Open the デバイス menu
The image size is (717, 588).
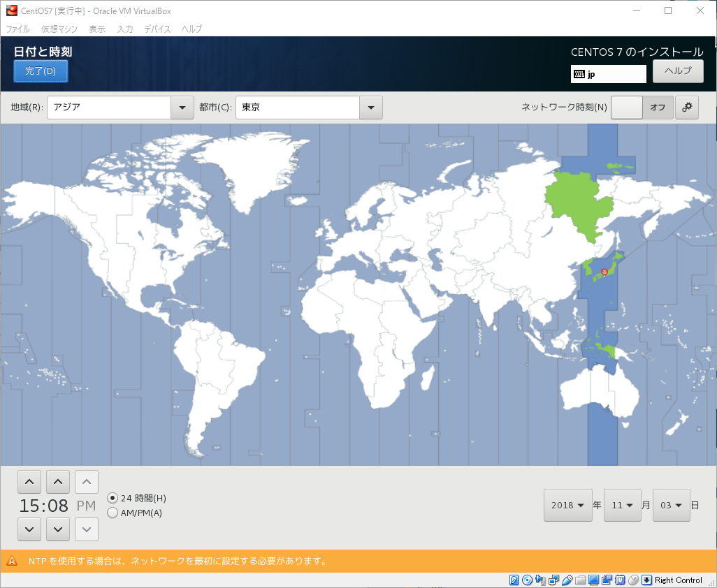[157, 29]
